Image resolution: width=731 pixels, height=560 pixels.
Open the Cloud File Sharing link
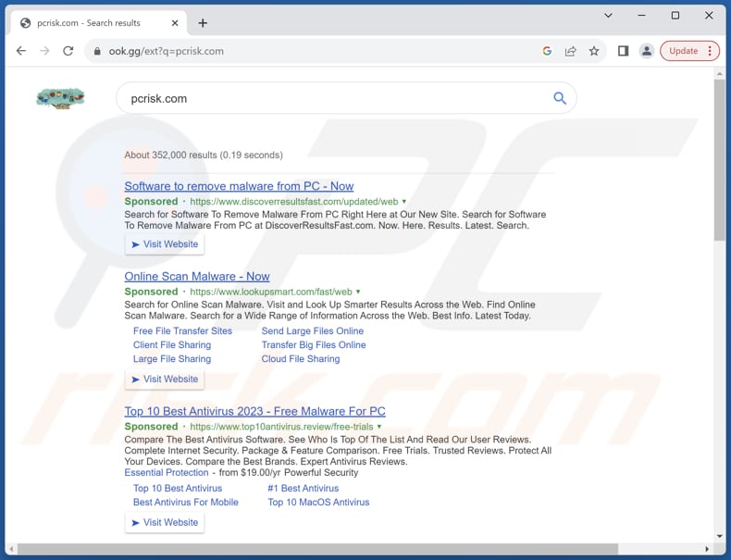tap(301, 359)
